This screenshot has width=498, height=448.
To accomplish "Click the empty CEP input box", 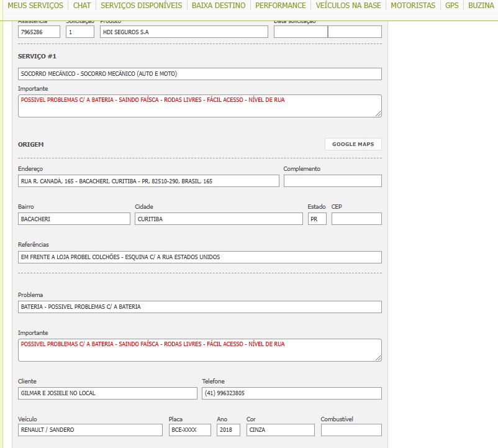I will tap(356, 219).
